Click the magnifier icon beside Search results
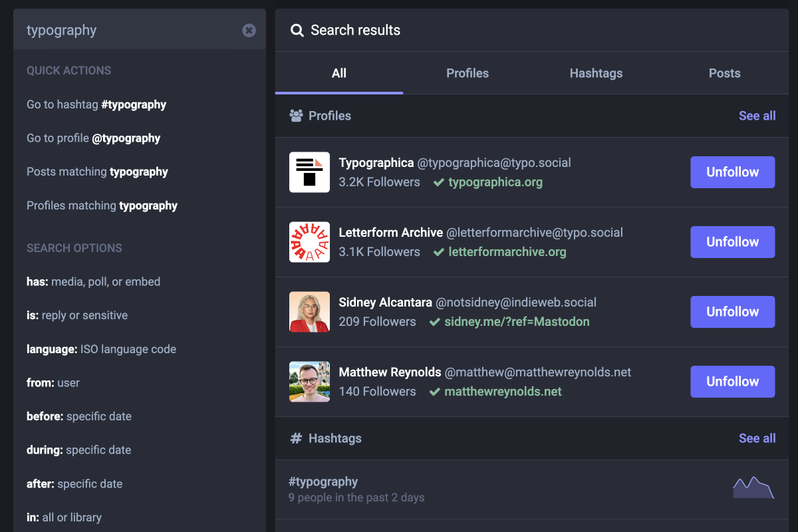Image resolution: width=798 pixels, height=532 pixels. pyautogui.click(x=297, y=30)
